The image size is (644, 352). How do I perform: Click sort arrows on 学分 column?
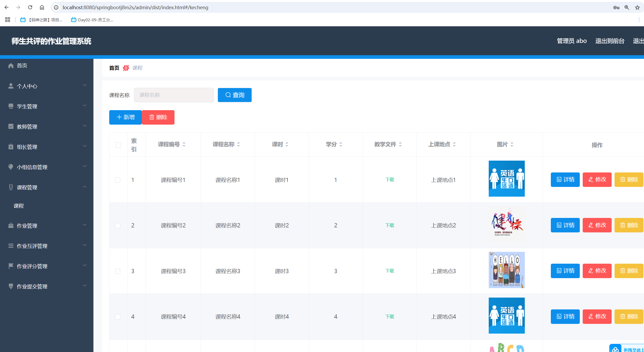(341, 144)
